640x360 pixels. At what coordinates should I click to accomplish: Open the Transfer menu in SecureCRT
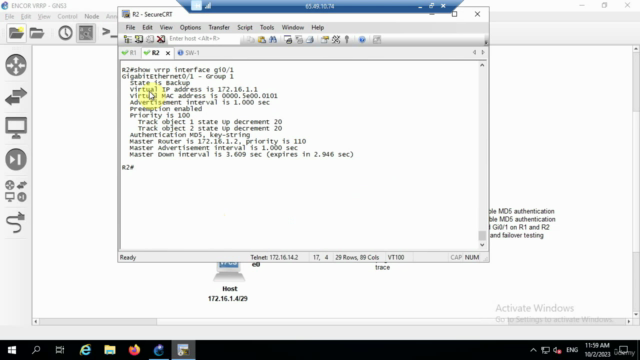pos(219,27)
